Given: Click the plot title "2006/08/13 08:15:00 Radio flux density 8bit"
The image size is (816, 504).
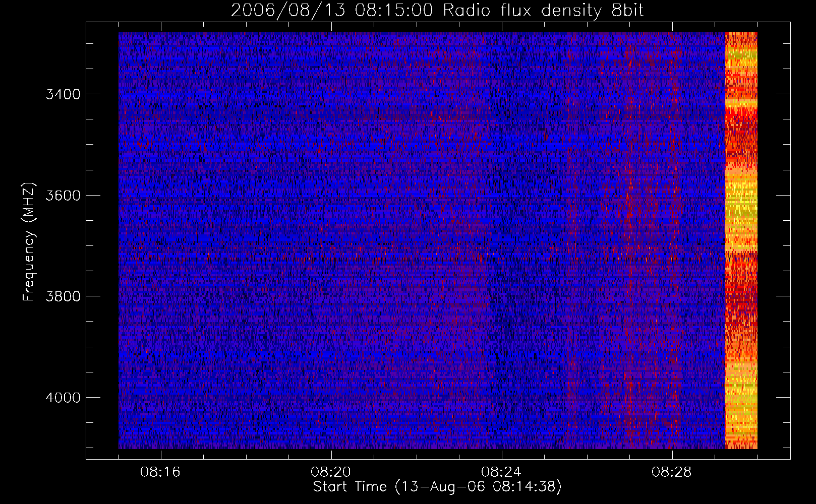Looking at the screenshot, I should [437, 10].
